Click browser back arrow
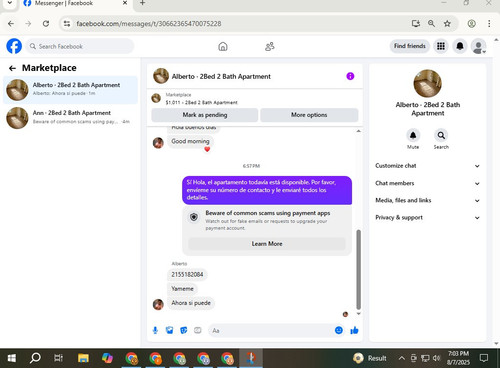The height and width of the screenshot is (368, 500). tap(11, 24)
